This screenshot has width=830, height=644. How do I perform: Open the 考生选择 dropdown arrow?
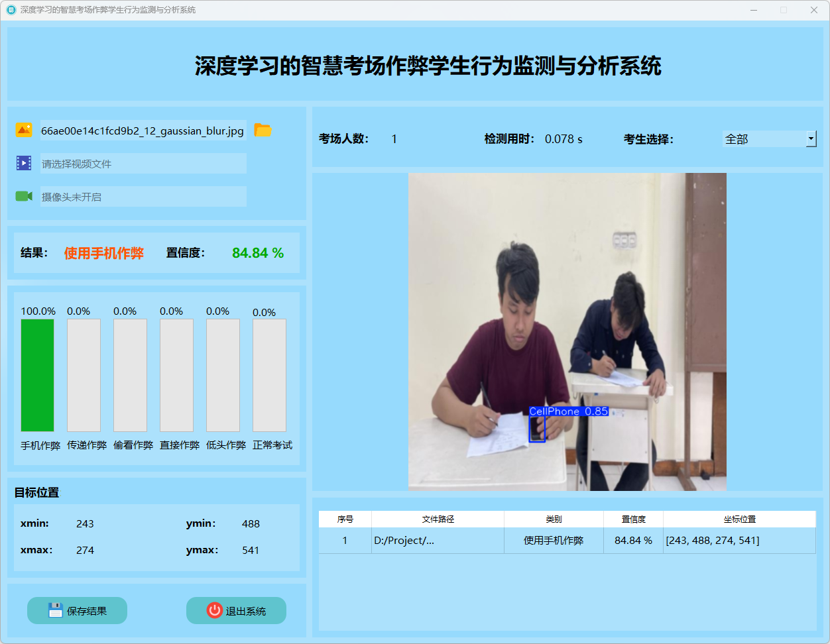[x=811, y=138]
